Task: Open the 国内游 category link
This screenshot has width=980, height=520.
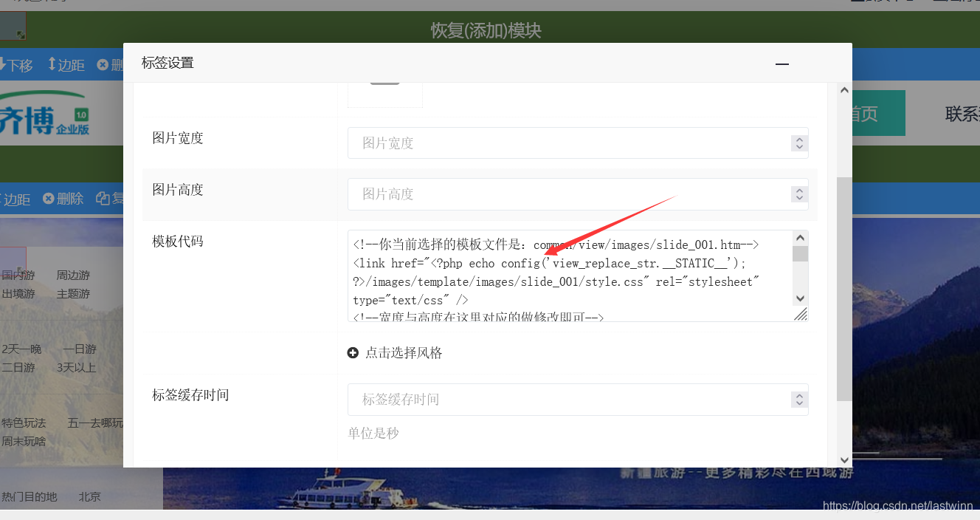Action: coord(18,276)
